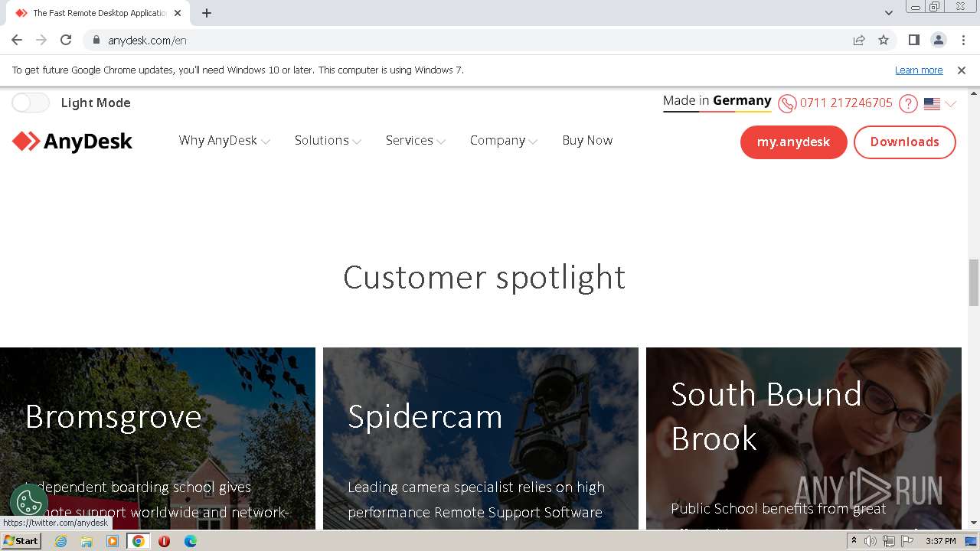Select The Fast Remote Desktop Application tab
The width and height of the screenshot is (980, 551).
click(98, 13)
